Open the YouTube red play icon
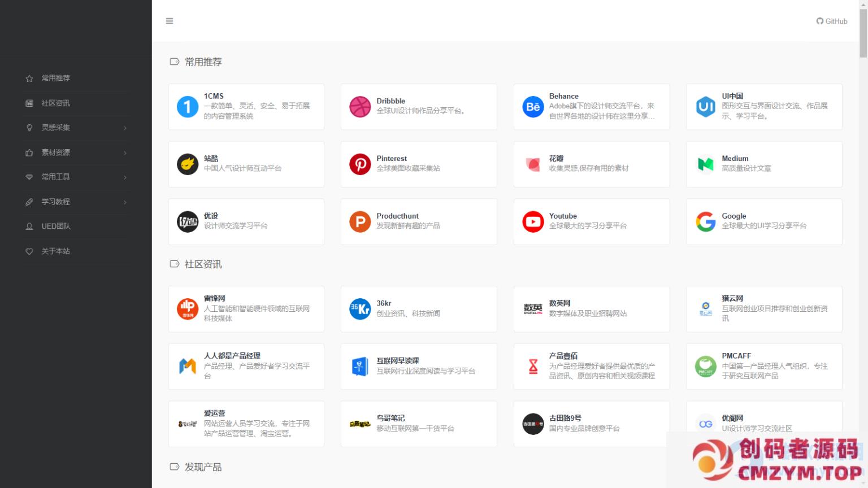This screenshot has height=488, width=868. coord(532,222)
